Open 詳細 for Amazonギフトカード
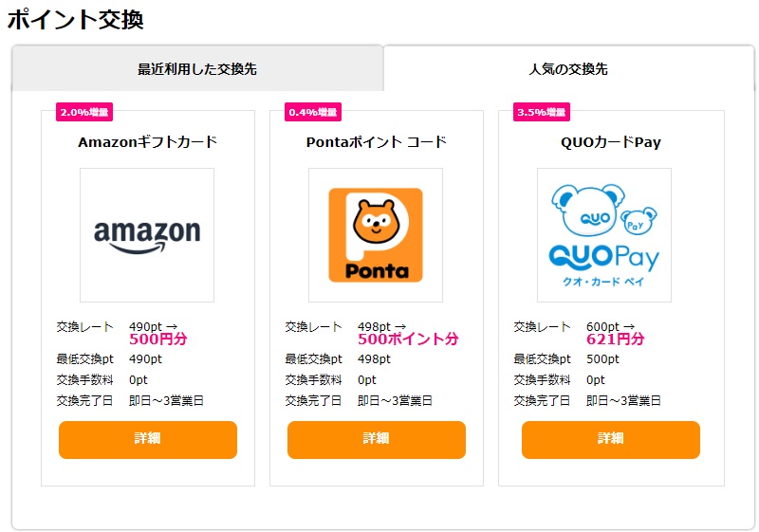The width and height of the screenshot is (759, 532). click(x=148, y=439)
